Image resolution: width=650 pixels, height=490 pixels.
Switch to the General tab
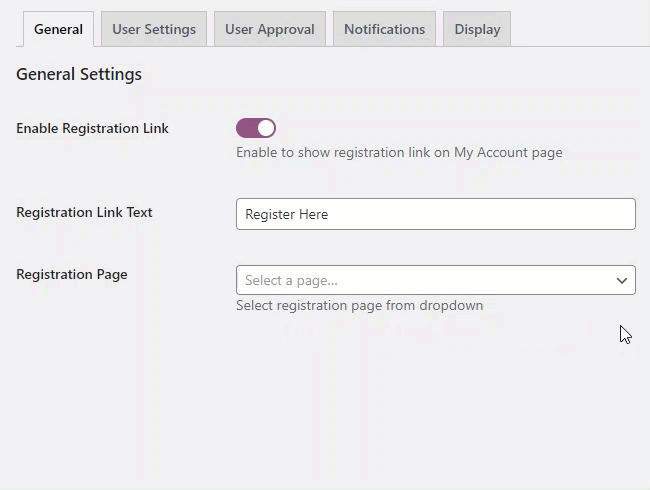[x=58, y=29]
